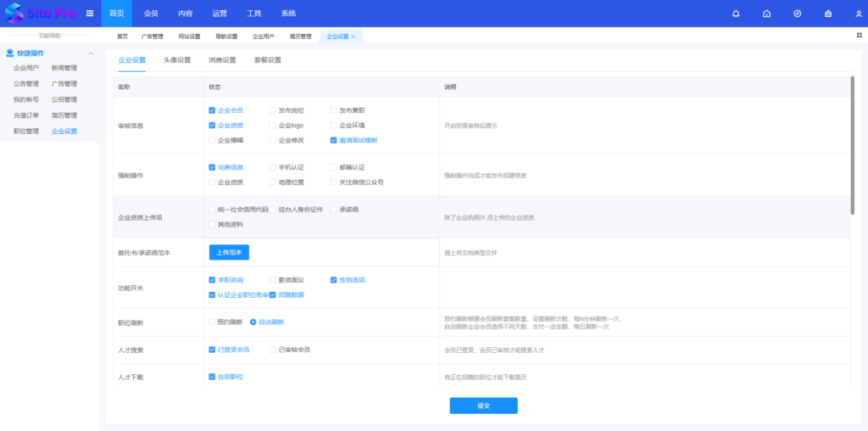Open the compass icon in header
The height and width of the screenshot is (431, 868).
[x=797, y=14]
